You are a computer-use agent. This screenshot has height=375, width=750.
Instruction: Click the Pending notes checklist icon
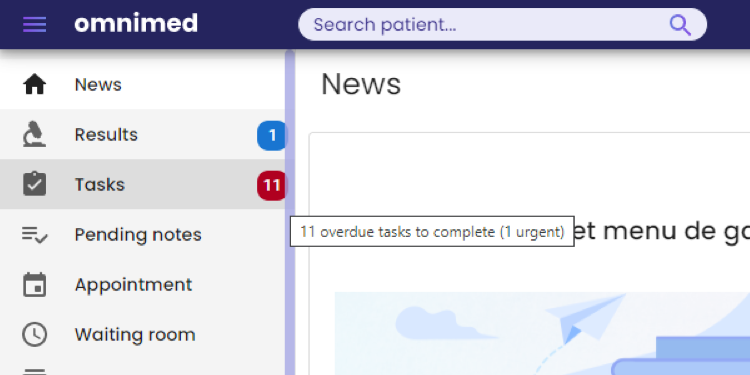click(x=34, y=234)
